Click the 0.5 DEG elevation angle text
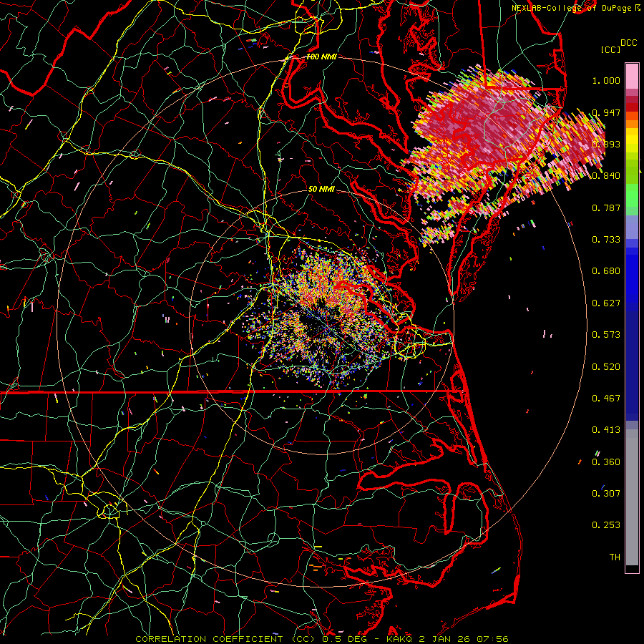The width and height of the screenshot is (644, 644). pyautogui.click(x=345, y=639)
